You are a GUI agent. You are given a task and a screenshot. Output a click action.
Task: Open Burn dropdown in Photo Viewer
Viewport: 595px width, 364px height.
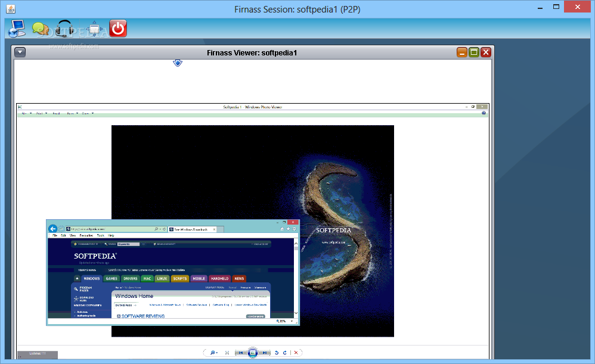[72, 113]
